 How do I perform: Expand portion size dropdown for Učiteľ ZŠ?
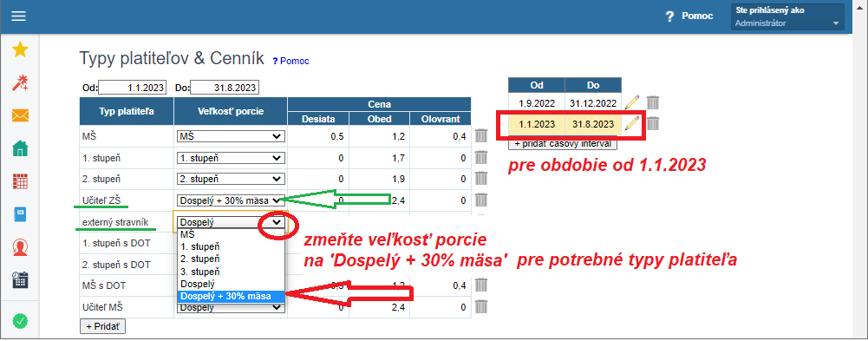tap(231, 200)
